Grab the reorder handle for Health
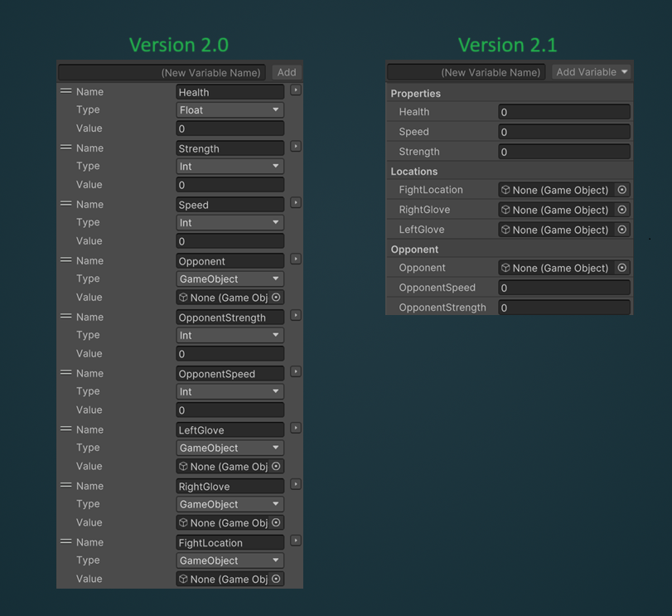672x616 pixels. (66, 91)
